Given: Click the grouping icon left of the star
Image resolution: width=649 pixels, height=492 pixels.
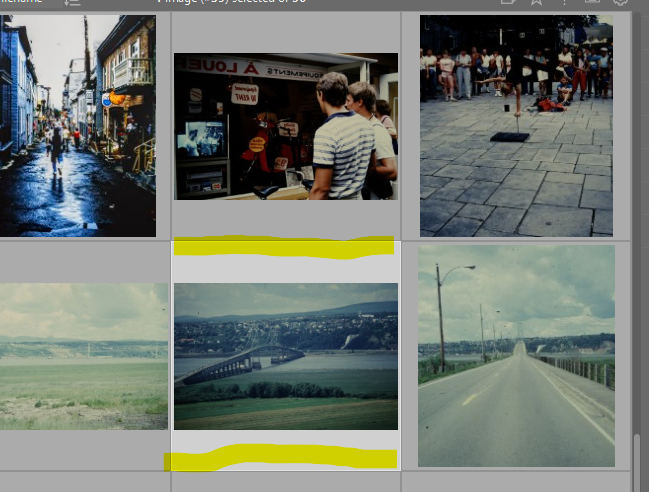Looking at the screenshot, I should click(508, 3).
